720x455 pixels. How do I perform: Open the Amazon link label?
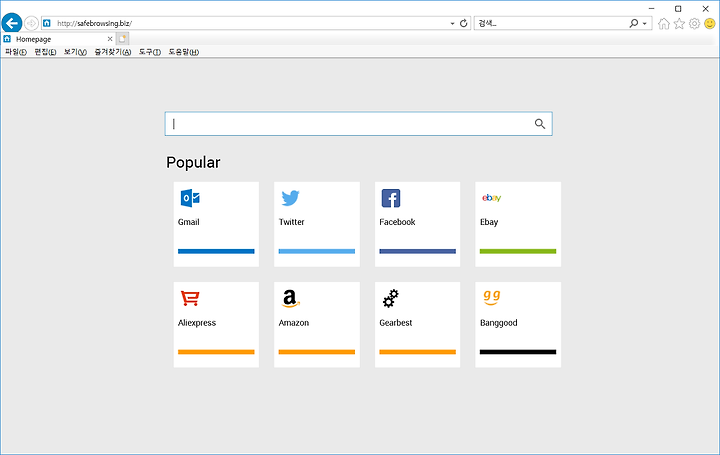294,323
